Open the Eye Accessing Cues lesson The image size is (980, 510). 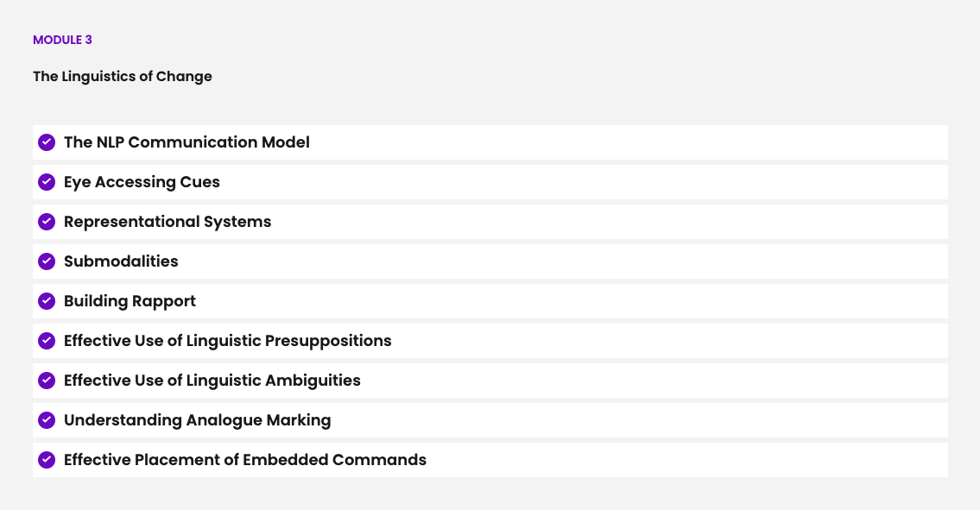[142, 182]
